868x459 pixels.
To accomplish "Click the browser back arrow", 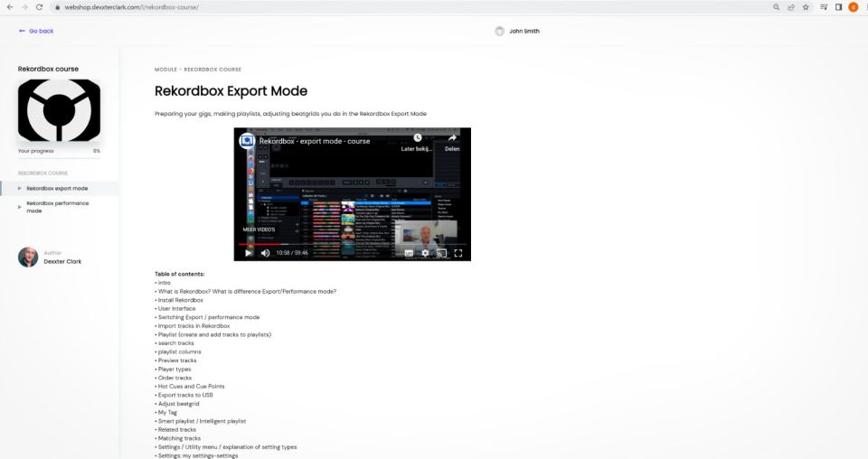I will pos(9,7).
